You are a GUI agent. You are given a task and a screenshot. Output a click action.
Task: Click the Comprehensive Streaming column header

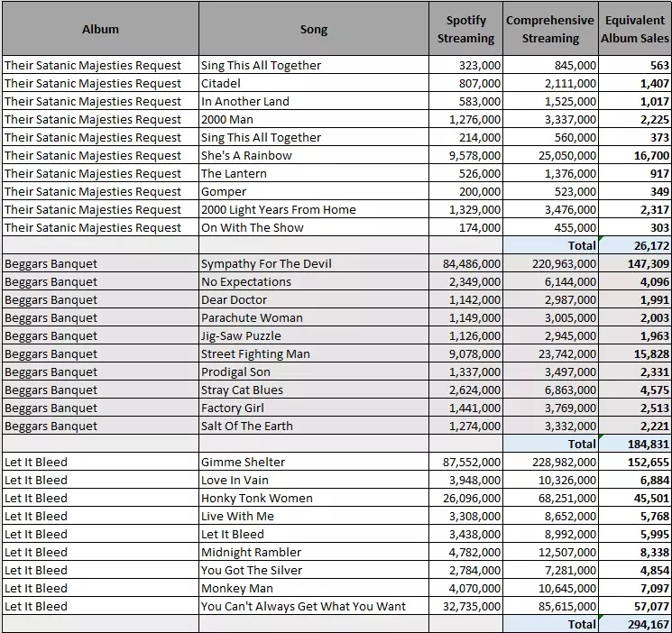point(550,29)
